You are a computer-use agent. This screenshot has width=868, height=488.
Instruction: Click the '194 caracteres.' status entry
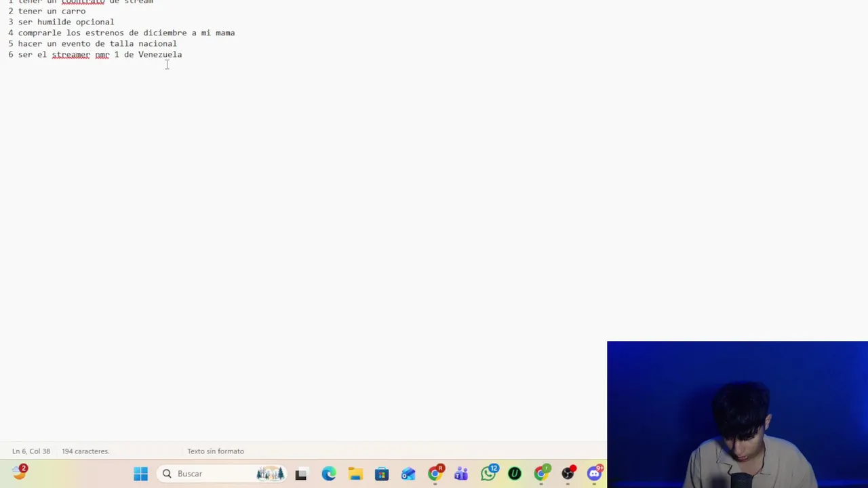tap(85, 451)
